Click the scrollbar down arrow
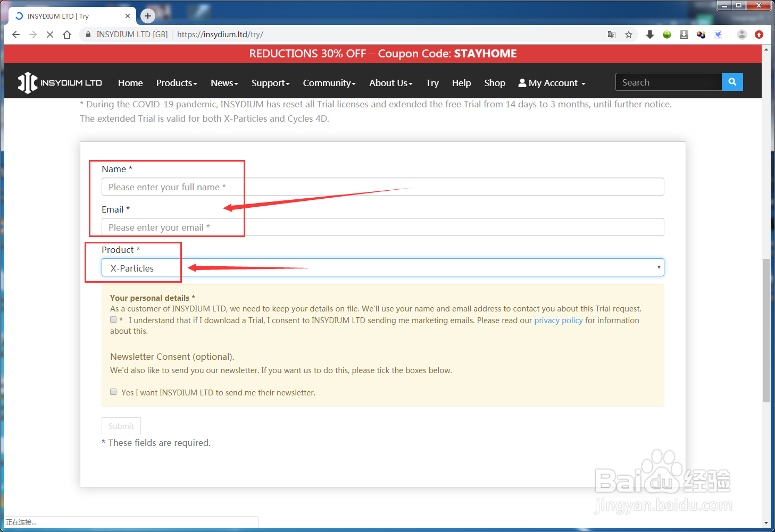Image resolution: width=775 pixels, height=532 pixels. (766, 523)
